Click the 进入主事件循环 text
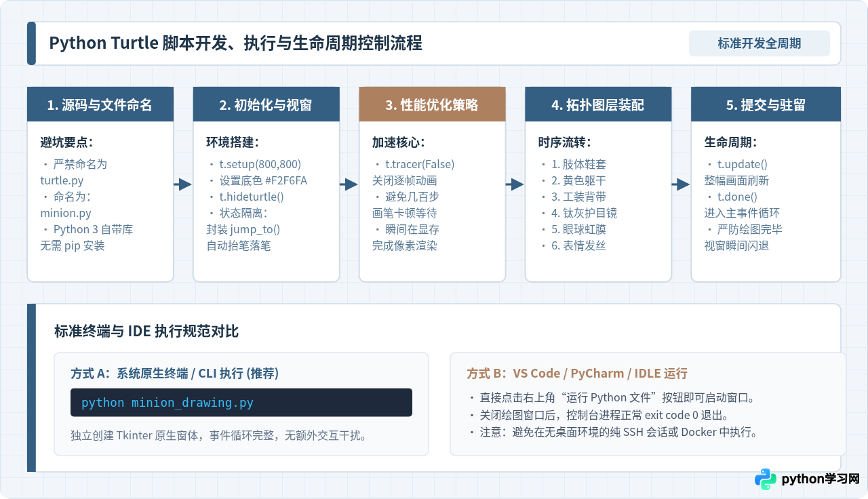868x499 pixels. click(743, 213)
